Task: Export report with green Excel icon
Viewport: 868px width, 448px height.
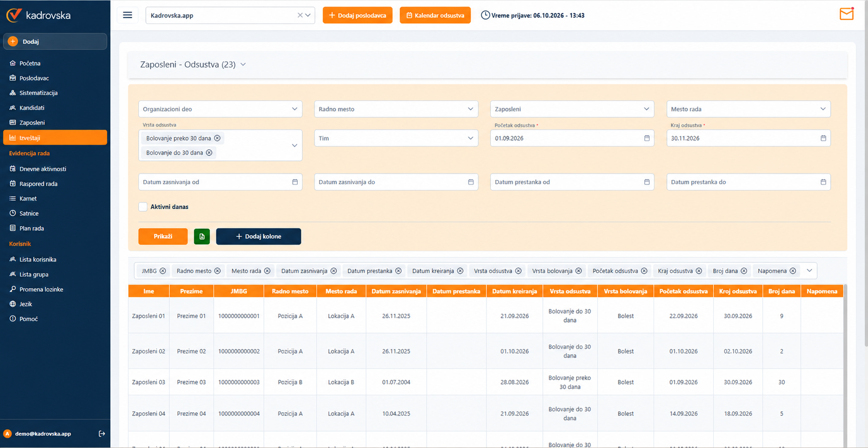Action: coord(202,236)
